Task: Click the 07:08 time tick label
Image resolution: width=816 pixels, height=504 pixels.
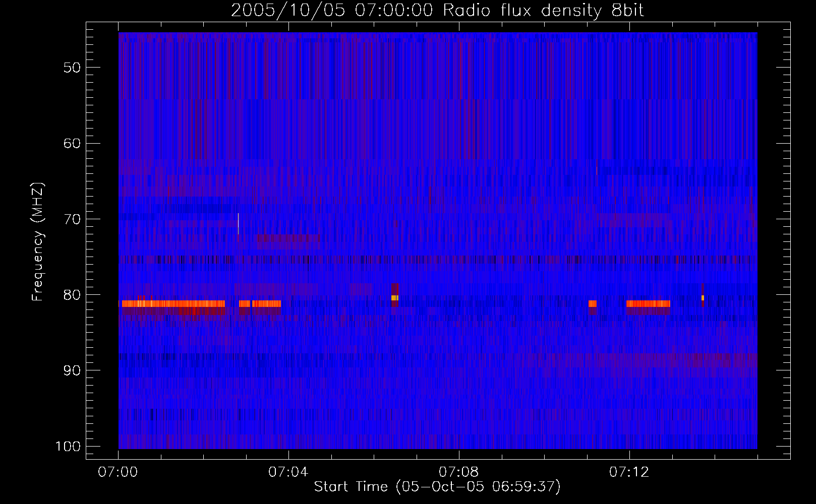Action: point(459,472)
